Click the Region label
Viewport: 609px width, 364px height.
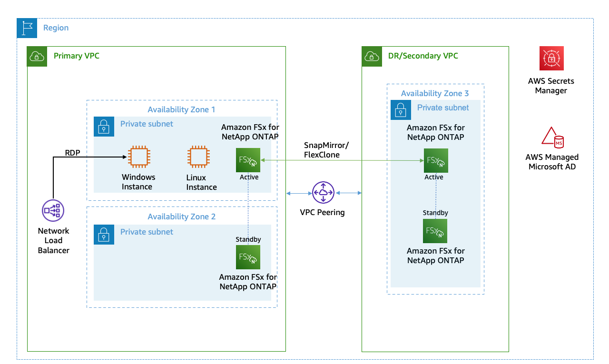(x=56, y=28)
